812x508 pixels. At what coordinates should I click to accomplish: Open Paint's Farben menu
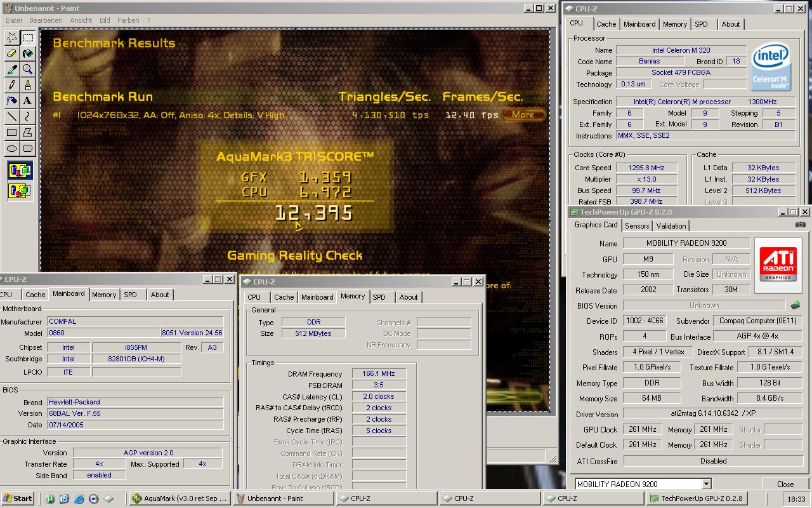(128, 20)
